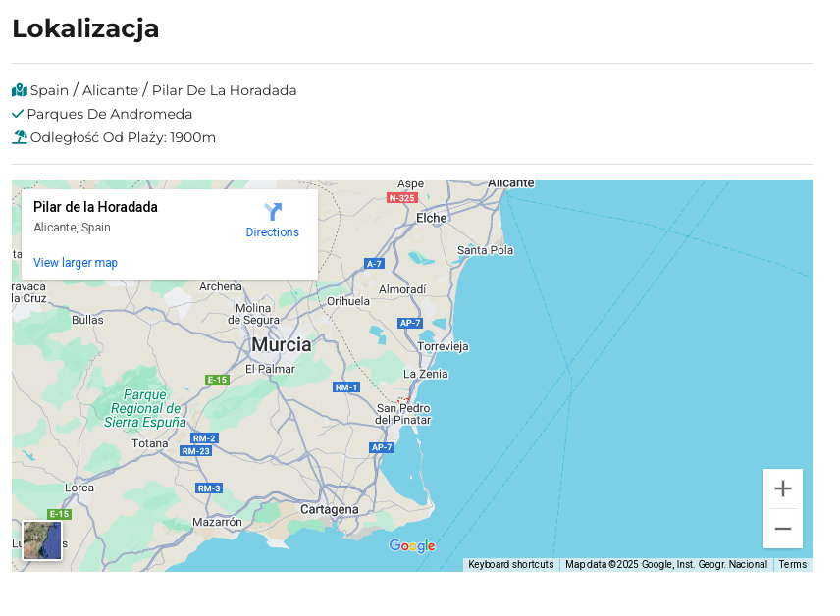Click the Alicante, Spain subtitle in card
The image size is (840, 616).
(x=72, y=228)
